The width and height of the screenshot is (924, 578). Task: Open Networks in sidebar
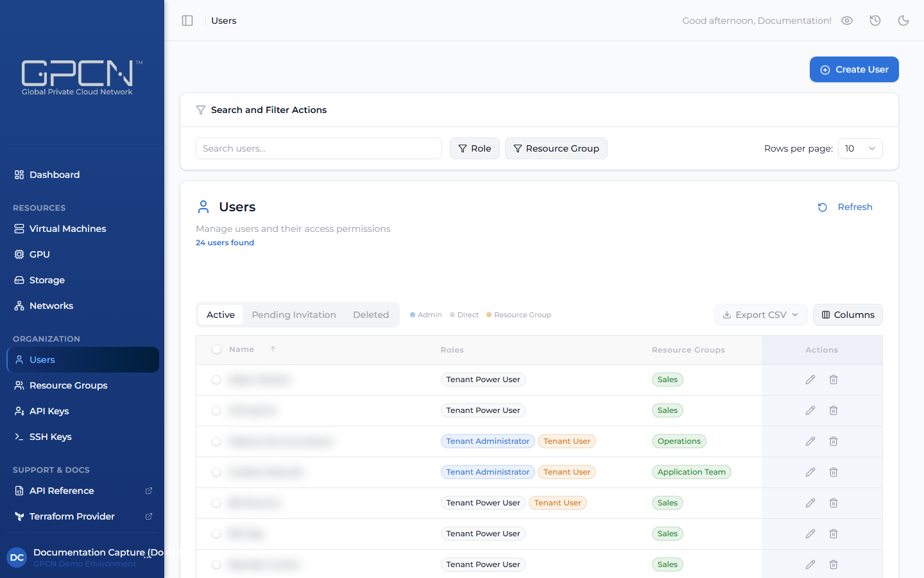click(83, 306)
